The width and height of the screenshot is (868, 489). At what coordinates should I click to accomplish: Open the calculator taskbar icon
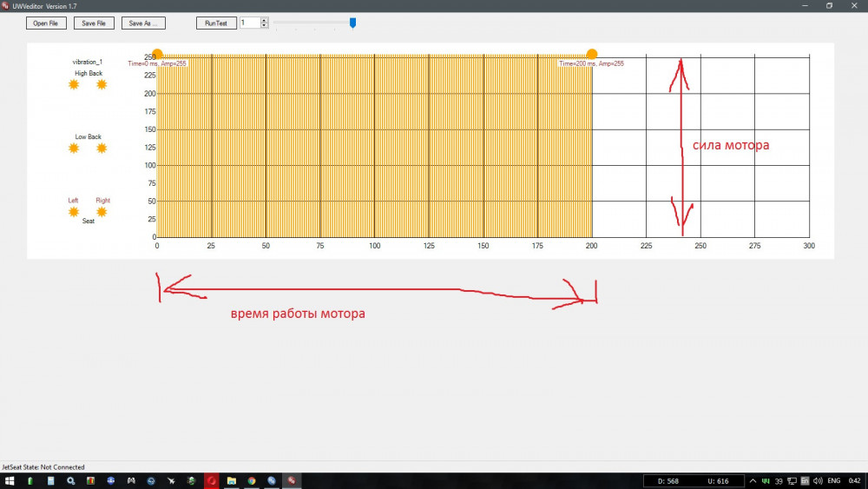click(50, 480)
